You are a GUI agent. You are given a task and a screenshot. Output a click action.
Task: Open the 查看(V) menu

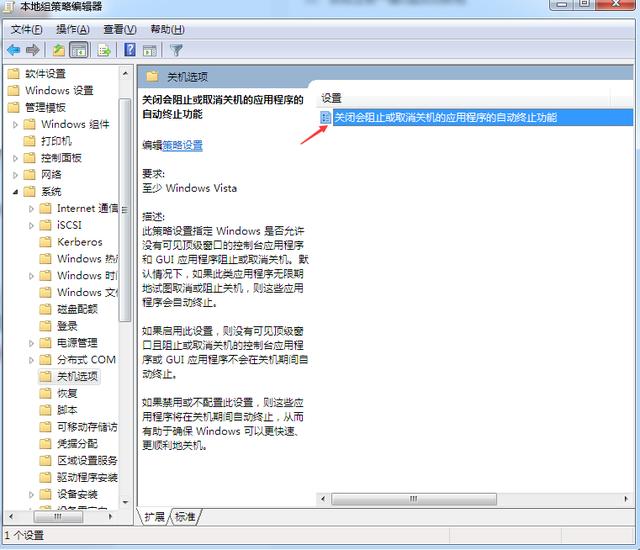pos(120,29)
